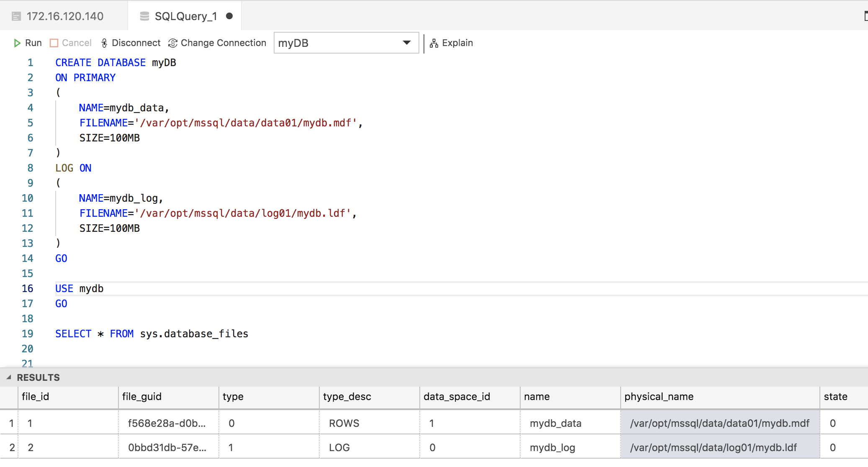Click line number 19 in gutter
The image size is (868, 467).
(28, 334)
